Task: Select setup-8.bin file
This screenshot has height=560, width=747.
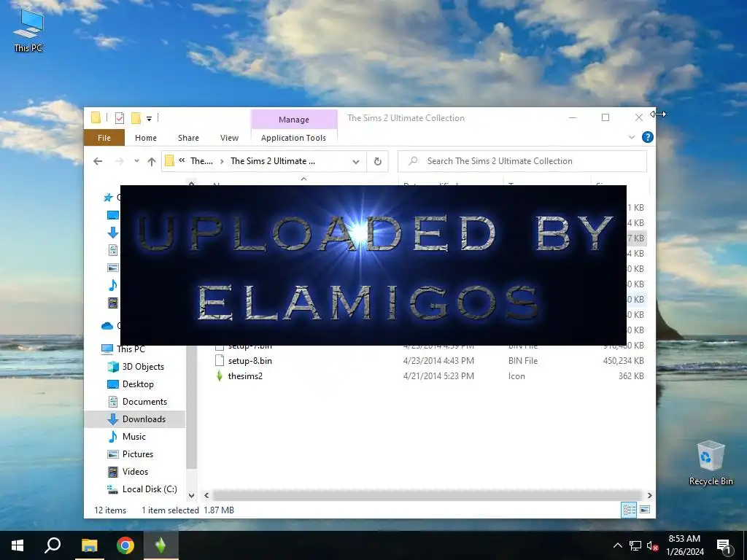Action: coord(249,360)
